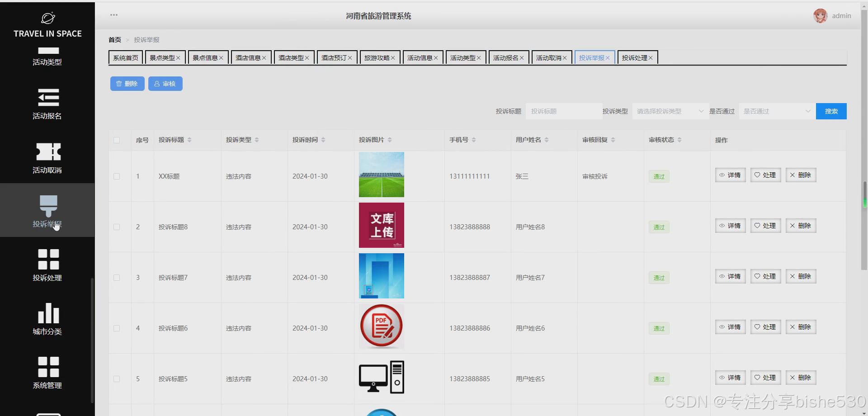868x416 pixels.
Task: Click the blue 删除 toolbar button
Action: point(127,84)
